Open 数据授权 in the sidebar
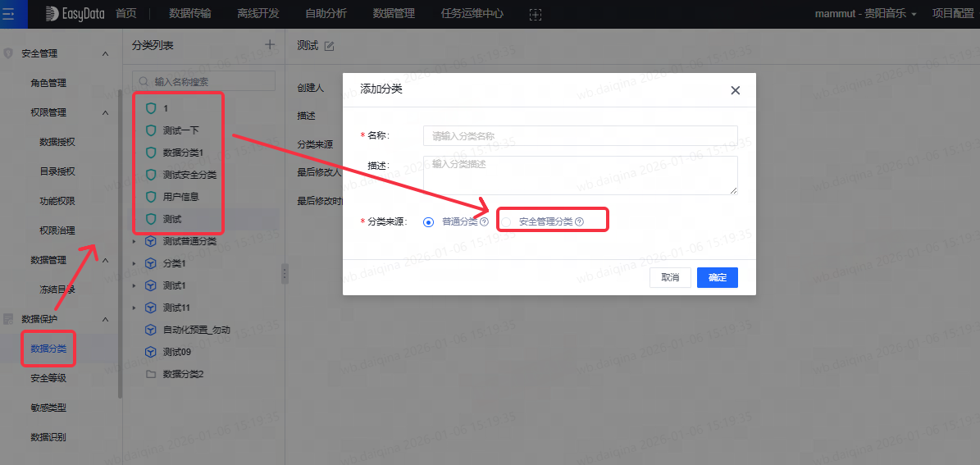 click(57, 142)
